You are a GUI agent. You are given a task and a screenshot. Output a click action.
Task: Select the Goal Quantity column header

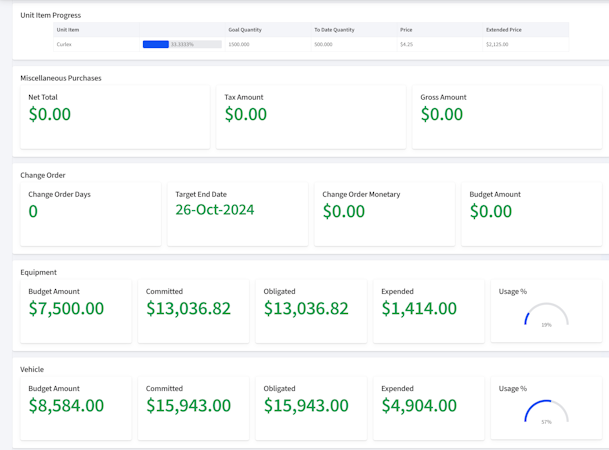[245, 30]
